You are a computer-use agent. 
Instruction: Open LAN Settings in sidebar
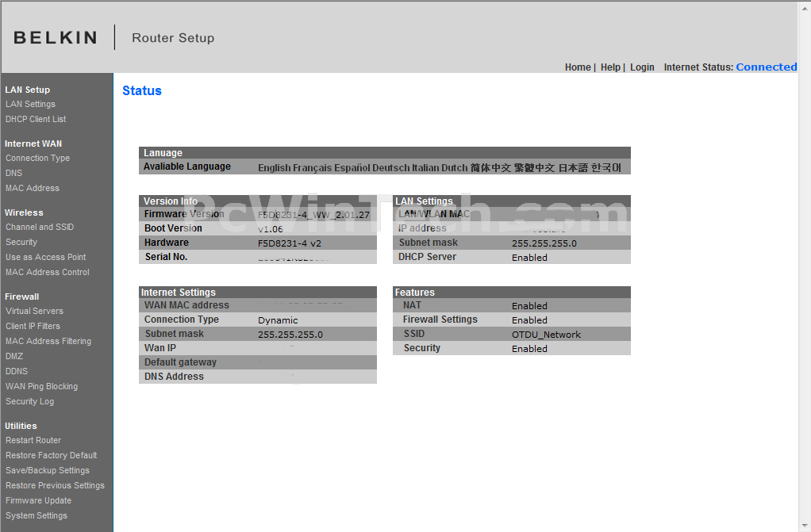coord(30,104)
